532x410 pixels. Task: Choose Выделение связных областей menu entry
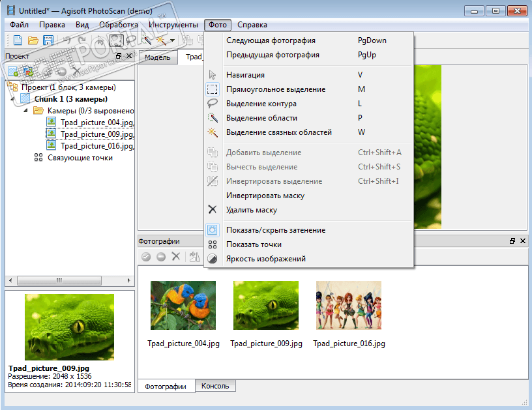pyautogui.click(x=309, y=132)
